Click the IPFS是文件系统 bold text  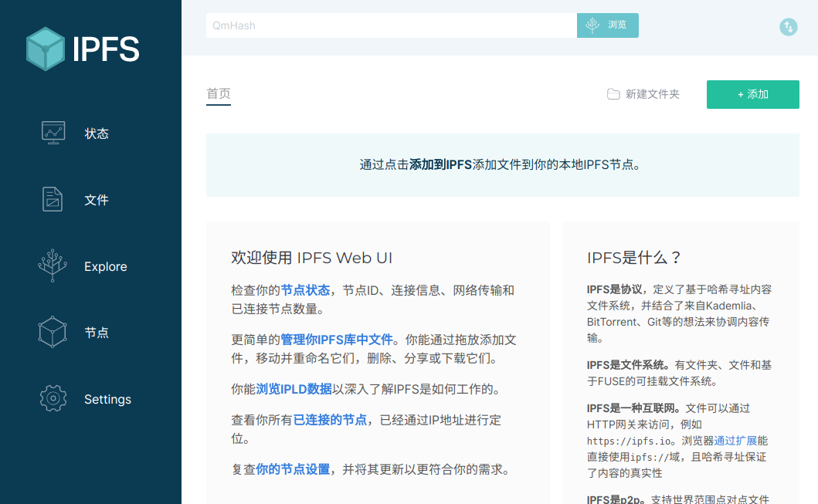tap(625, 365)
